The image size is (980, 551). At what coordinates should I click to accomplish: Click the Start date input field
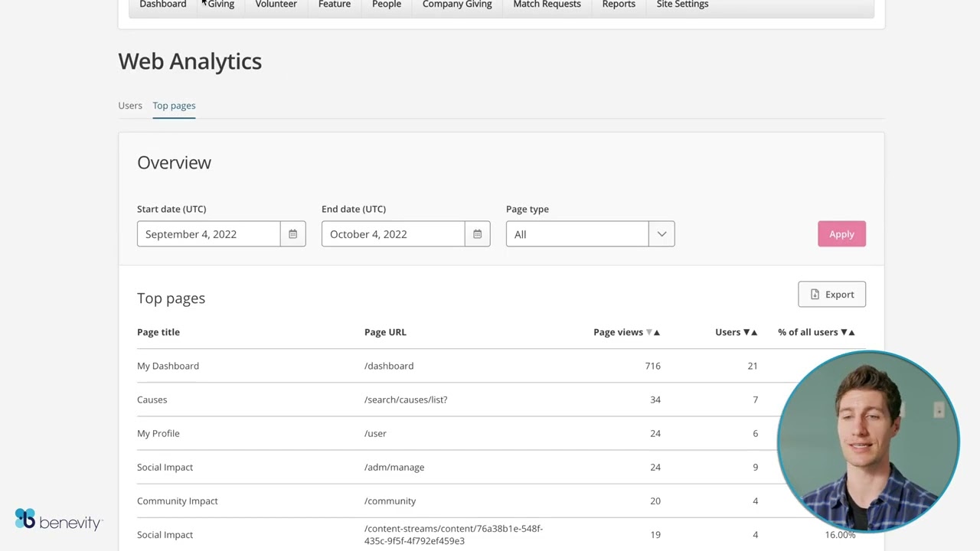pyautogui.click(x=208, y=234)
